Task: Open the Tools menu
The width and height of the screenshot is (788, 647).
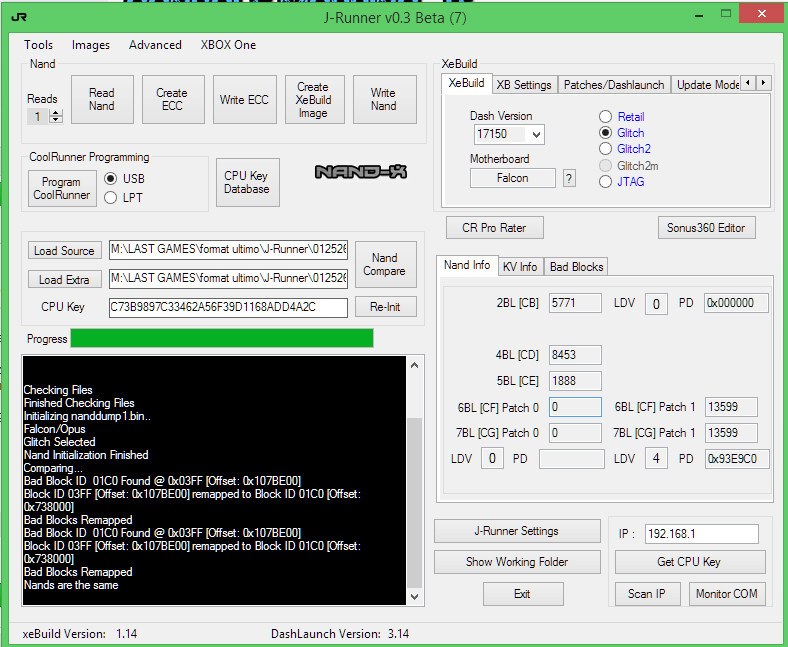Action: click(39, 45)
